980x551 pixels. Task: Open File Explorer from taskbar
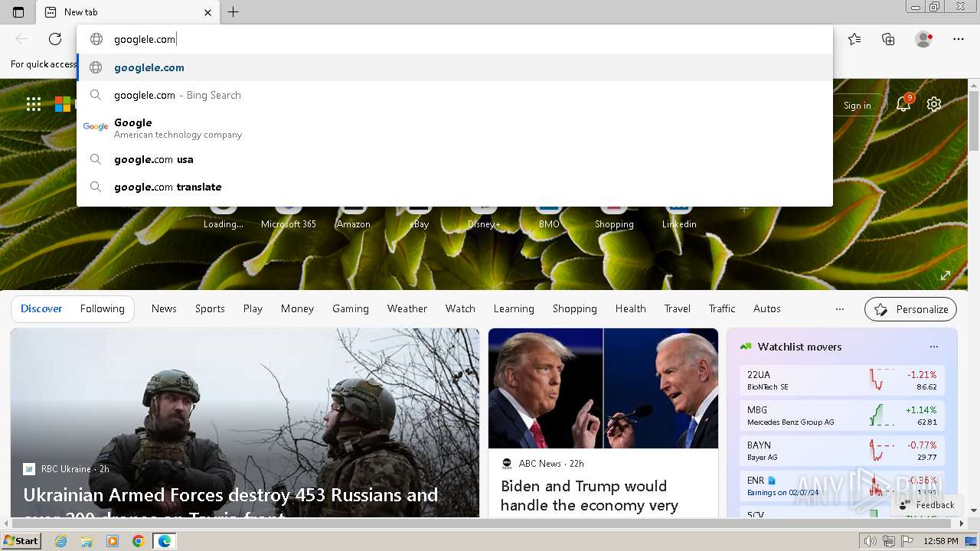click(87, 541)
